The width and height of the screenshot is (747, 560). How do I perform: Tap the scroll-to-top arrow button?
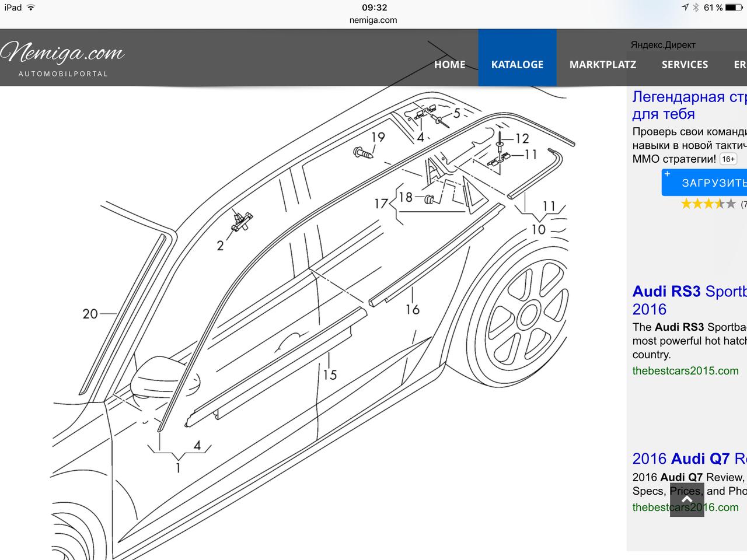[687, 499]
